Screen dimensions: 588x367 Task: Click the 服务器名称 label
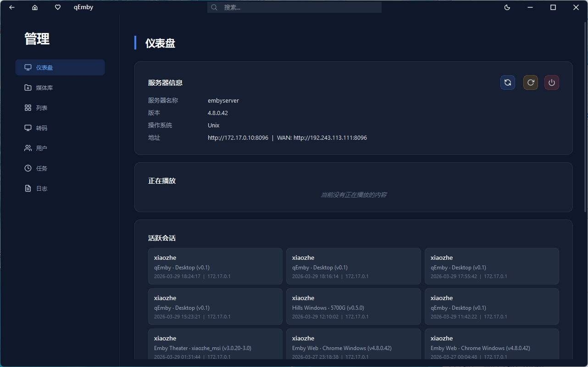pos(163,100)
